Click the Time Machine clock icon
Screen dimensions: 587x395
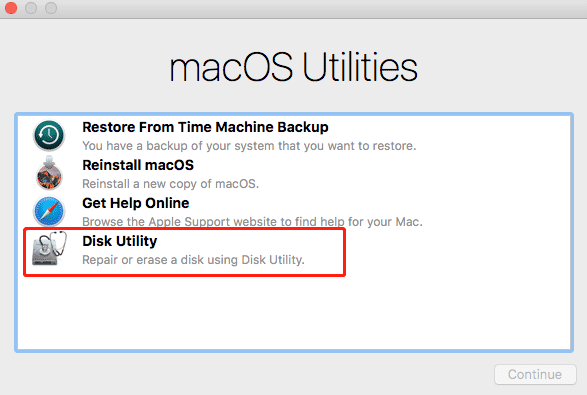click(x=49, y=135)
